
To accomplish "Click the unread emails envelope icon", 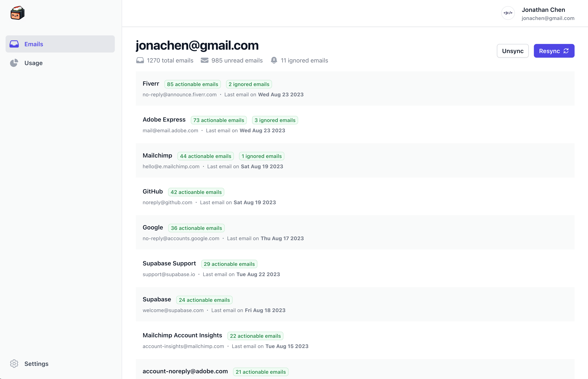I will pyautogui.click(x=204, y=60).
